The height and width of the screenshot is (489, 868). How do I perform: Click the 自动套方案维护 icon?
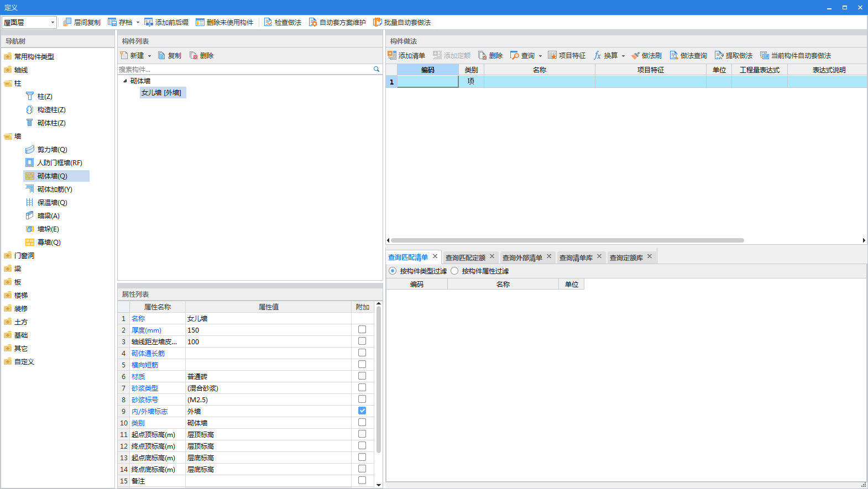313,22
